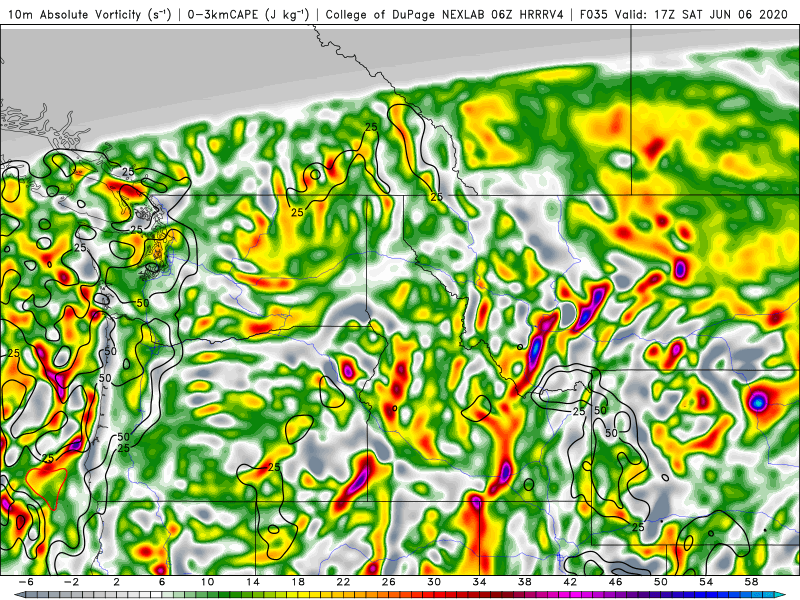Click the '42' label on the color scale
Image resolution: width=800 pixels, height=600 pixels.
tap(570, 582)
